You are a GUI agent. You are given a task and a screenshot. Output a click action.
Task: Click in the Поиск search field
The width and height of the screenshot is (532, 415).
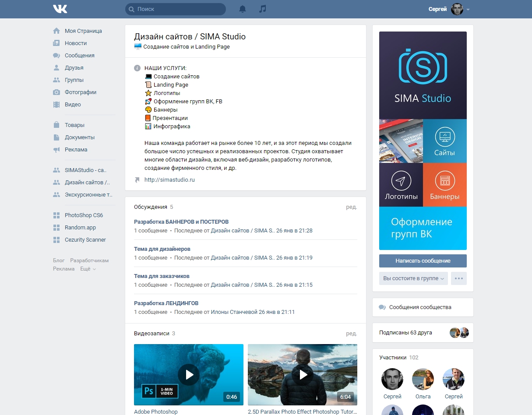click(x=176, y=9)
